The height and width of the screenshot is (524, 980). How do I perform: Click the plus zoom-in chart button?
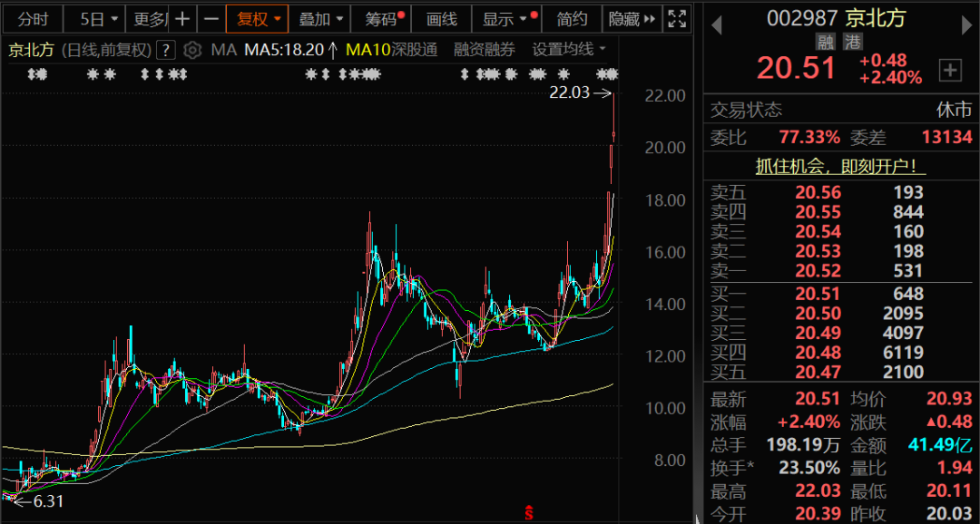click(182, 19)
